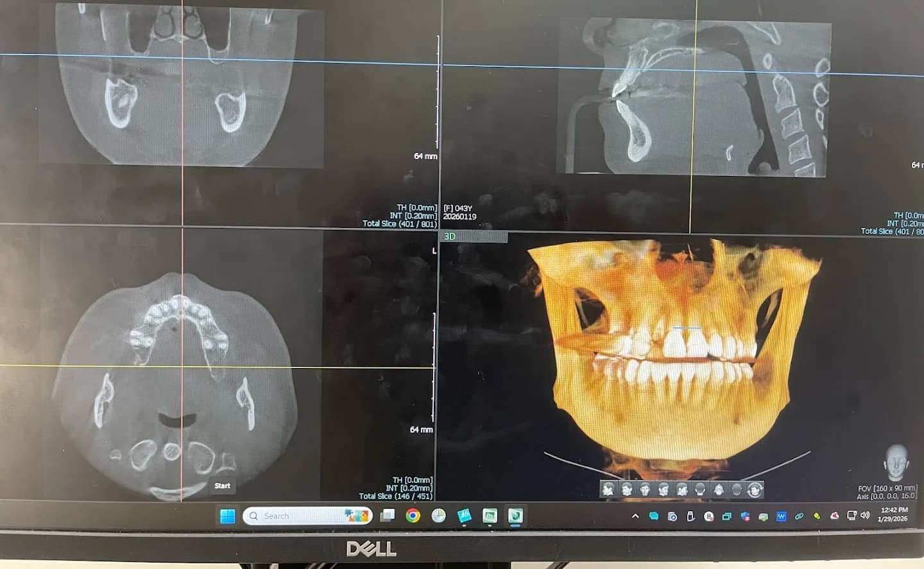Image resolution: width=924 pixels, height=569 pixels.
Task: Open the Word icon in the system tray
Action: pyautogui.click(x=782, y=516)
